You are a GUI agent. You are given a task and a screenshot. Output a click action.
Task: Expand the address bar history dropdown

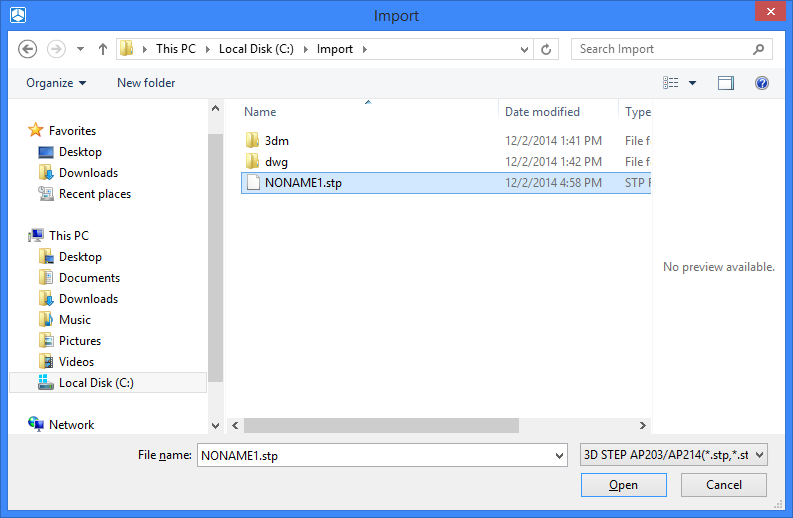coord(525,49)
